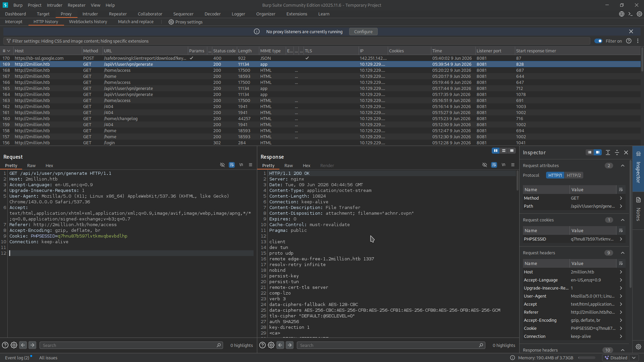Click the Request pane search field
Screen dimensions: 644x362
131,345
